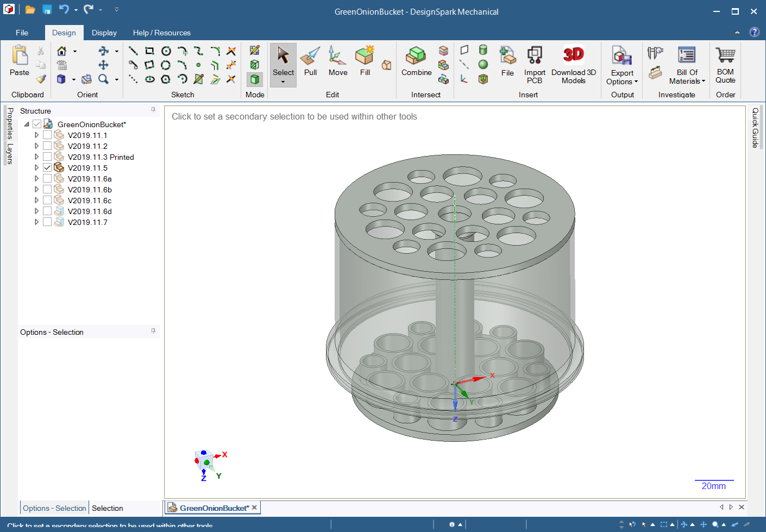766x532 pixels.
Task: Insert a Plane from ribbon
Action: [464, 50]
